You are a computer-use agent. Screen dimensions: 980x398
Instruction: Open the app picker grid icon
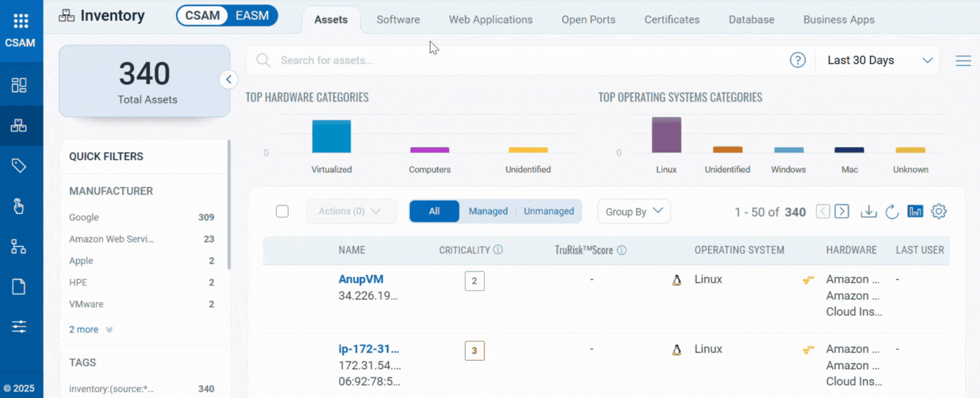pos(21,21)
